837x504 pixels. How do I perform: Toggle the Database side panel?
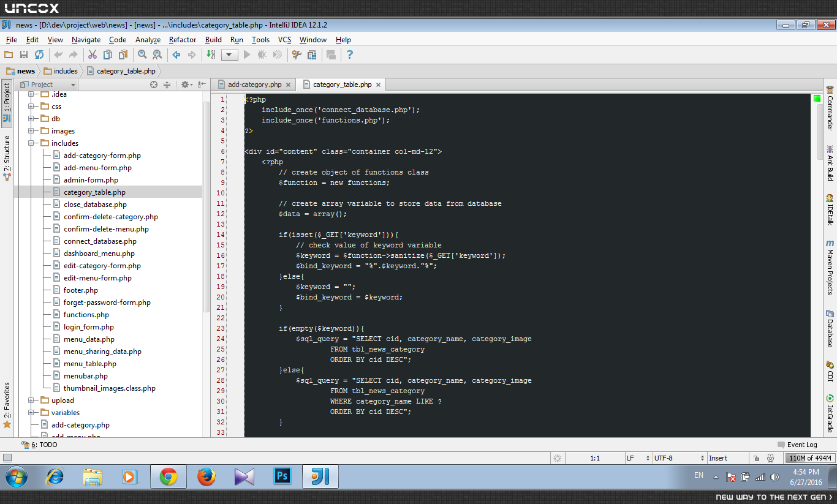[x=830, y=329]
